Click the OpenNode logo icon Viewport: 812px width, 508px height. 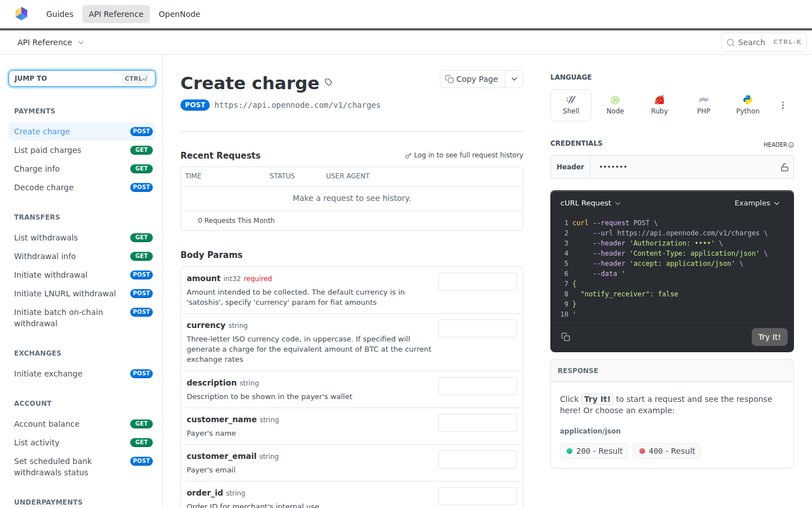click(x=21, y=14)
